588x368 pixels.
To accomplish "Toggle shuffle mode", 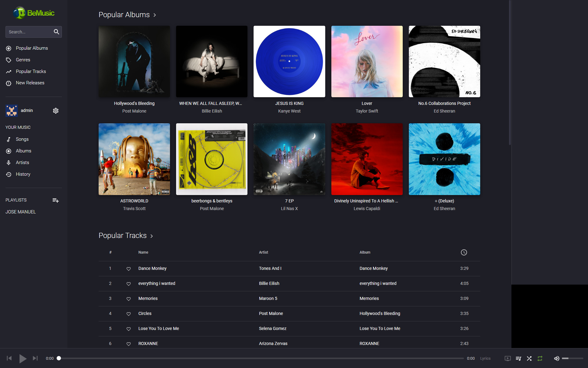I will pos(529,358).
